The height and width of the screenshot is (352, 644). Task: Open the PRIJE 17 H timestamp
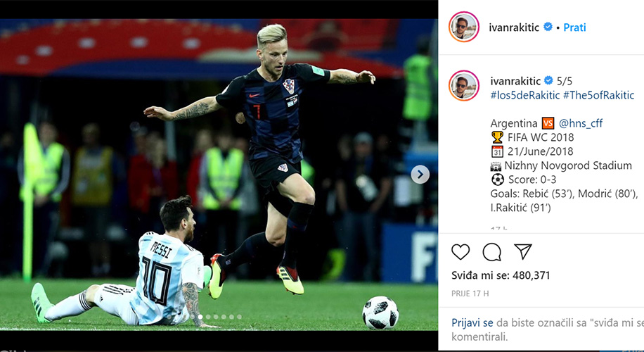click(470, 294)
